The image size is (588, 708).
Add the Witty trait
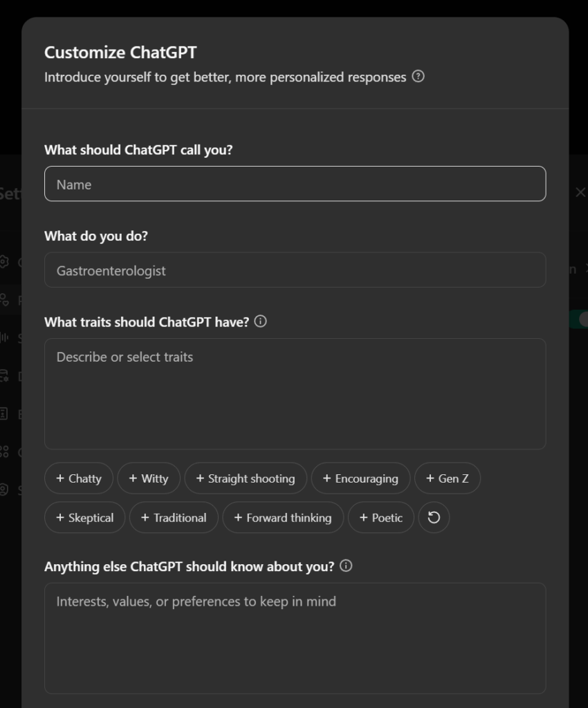(x=149, y=478)
